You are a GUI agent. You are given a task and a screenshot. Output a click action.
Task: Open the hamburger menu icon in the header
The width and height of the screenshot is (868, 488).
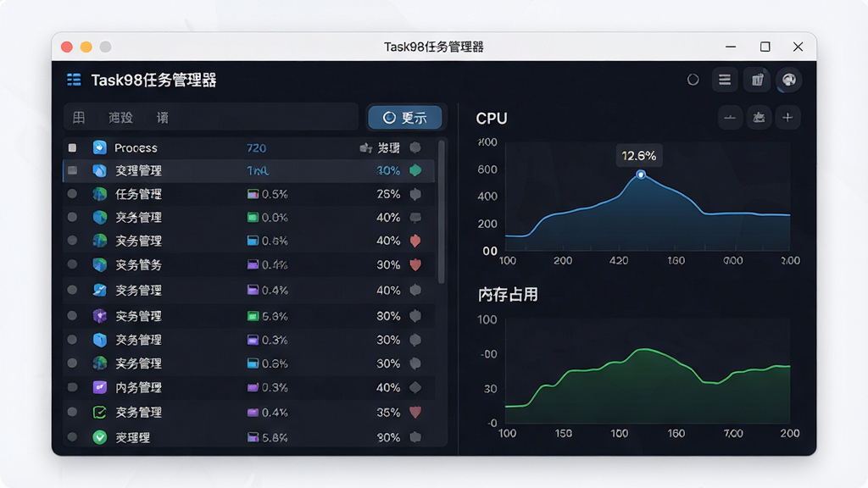(725, 80)
